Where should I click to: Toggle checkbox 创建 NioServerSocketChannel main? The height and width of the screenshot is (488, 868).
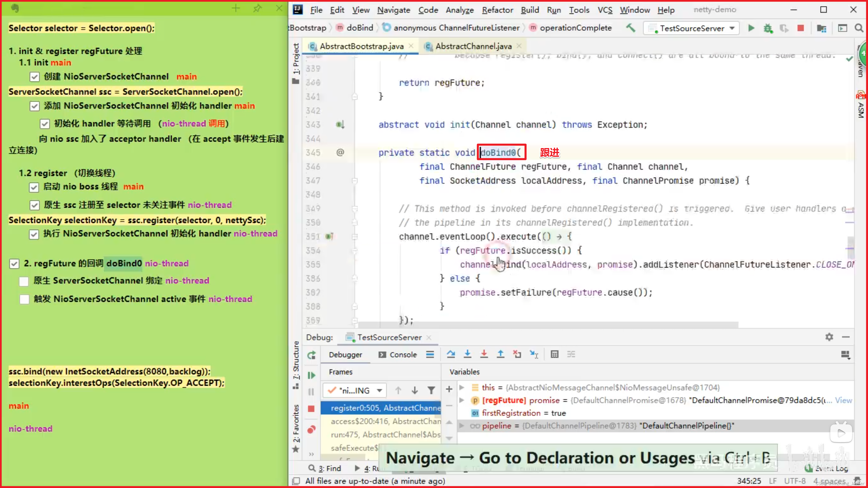[x=34, y=77]
